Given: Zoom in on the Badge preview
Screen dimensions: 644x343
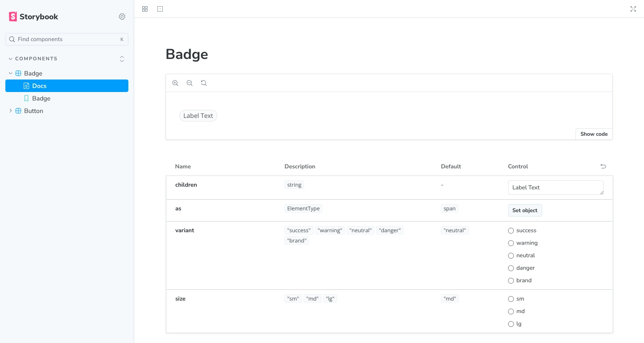Looking at the screenshot, I should point(175,83).
